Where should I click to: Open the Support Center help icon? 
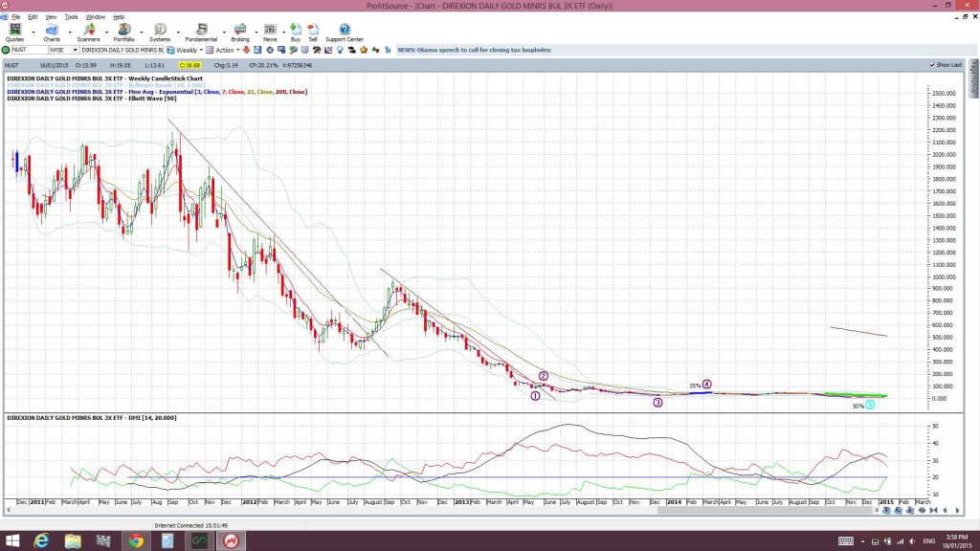click(345, 33)
